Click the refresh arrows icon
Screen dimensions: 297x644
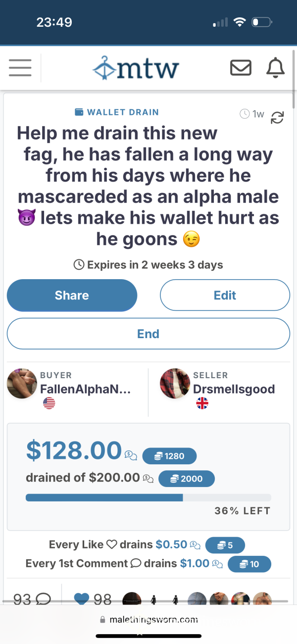(x=278, y=117)
